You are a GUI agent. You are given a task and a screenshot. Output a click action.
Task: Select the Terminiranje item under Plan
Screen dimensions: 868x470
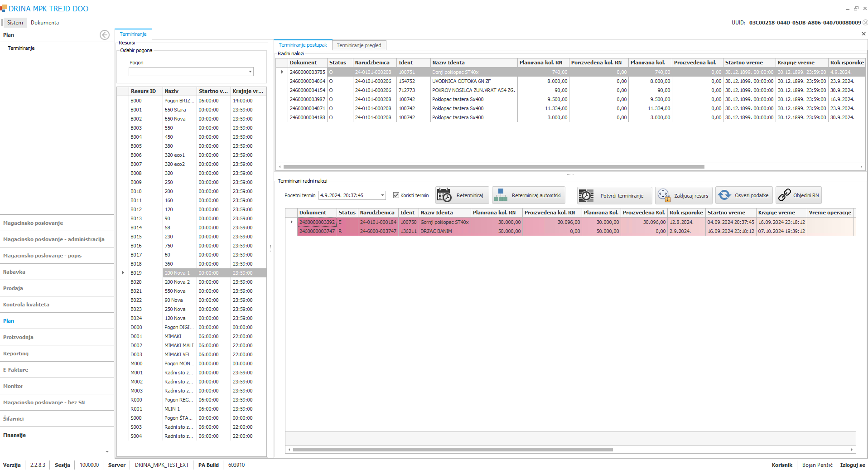(x=21, y=48)
